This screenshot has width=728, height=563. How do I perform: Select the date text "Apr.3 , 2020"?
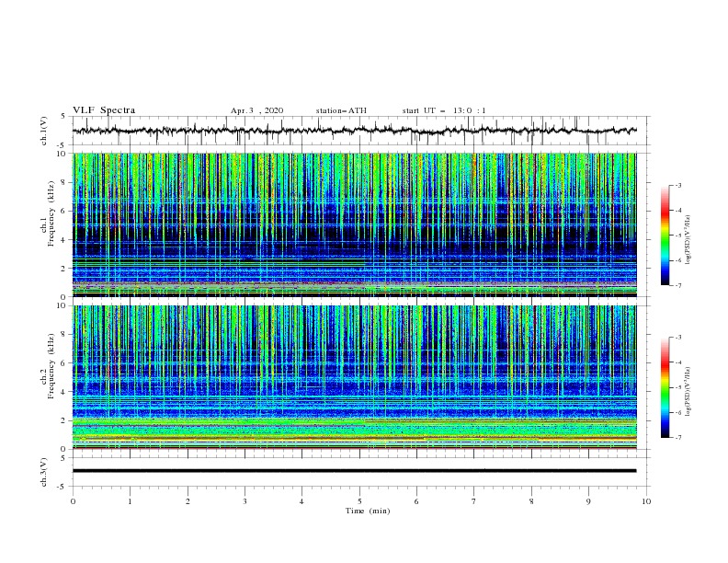click(256, 110)
